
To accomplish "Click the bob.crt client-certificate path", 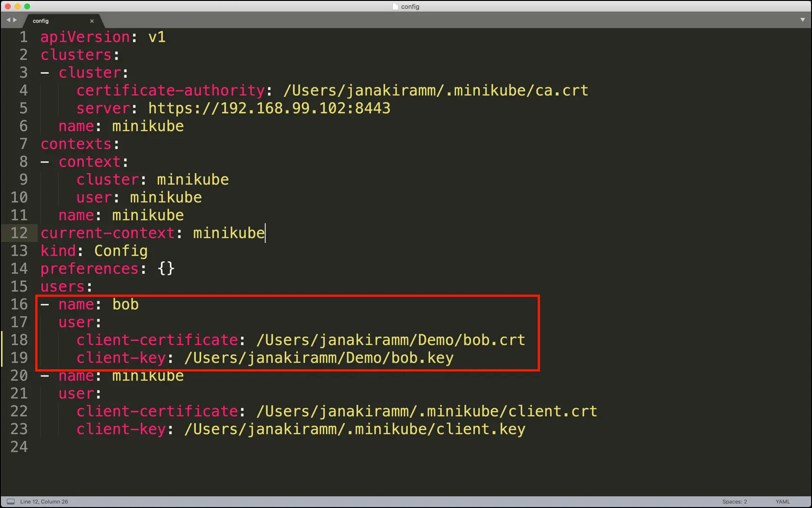I will coord(391,340).
